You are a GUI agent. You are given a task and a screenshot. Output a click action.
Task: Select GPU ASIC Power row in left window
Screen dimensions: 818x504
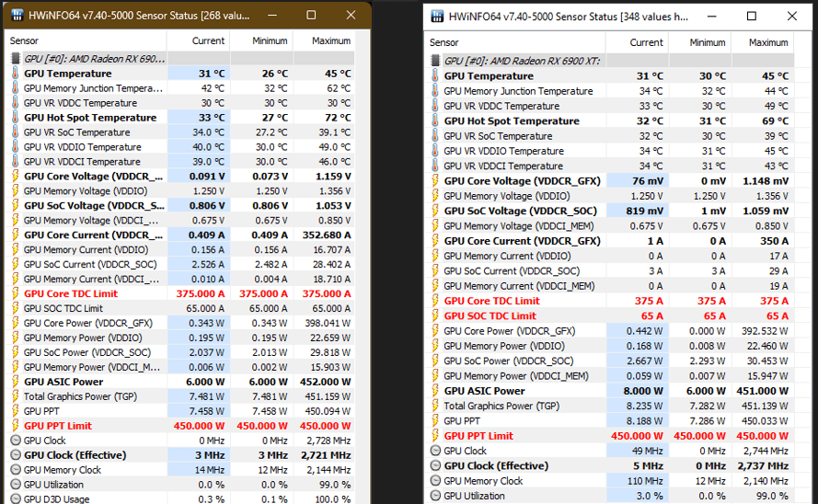[x=180, y=382]
